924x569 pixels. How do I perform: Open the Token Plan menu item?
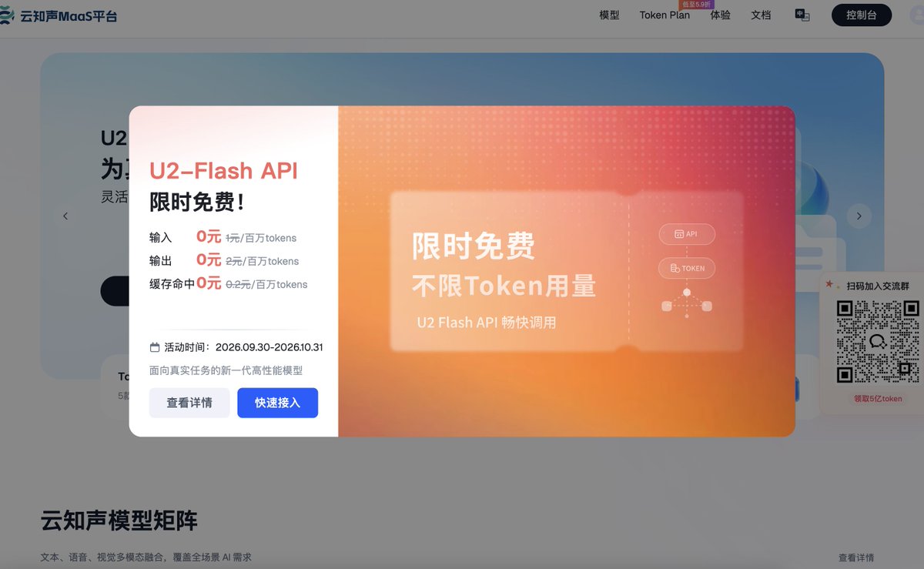665,15
